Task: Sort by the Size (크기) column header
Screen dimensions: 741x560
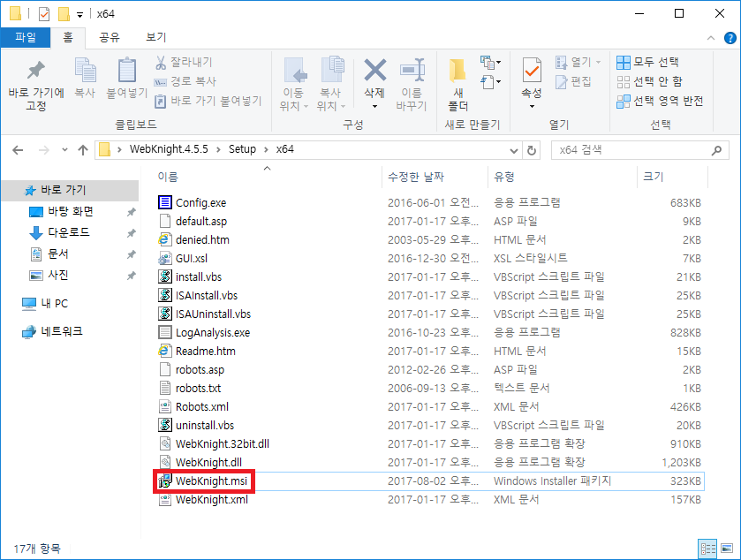Action: tap(653, 177)
